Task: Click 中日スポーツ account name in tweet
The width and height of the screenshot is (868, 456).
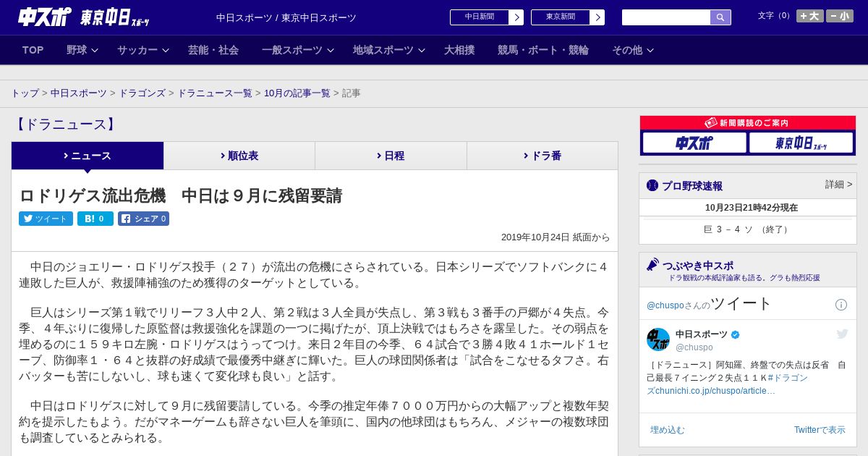Action: (x=702, y=334)
